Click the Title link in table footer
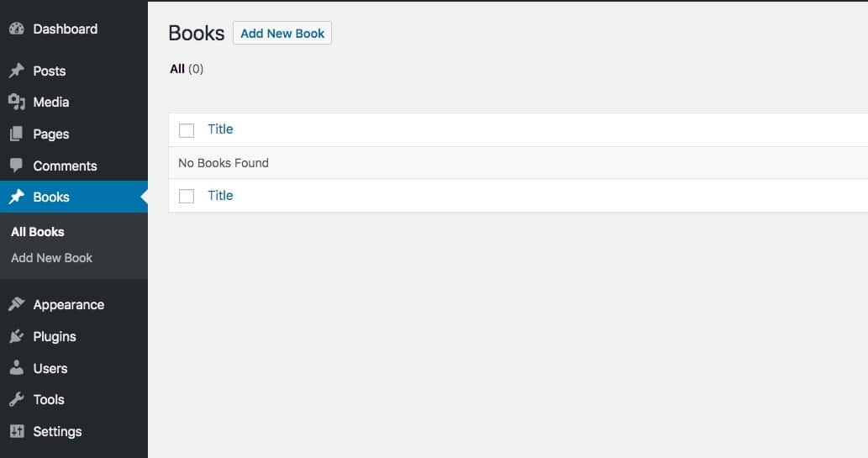868x458 pixels. pos(220,195)
